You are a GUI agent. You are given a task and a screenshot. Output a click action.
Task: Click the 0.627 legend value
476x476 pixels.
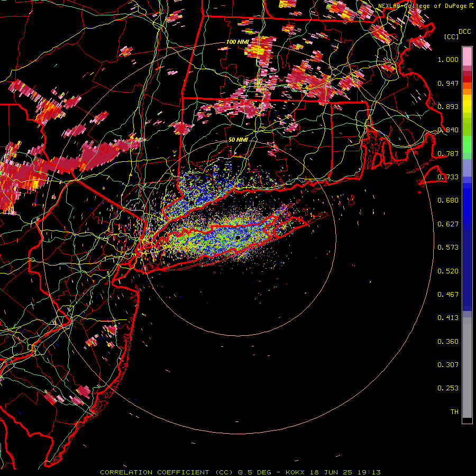[448, 224]
